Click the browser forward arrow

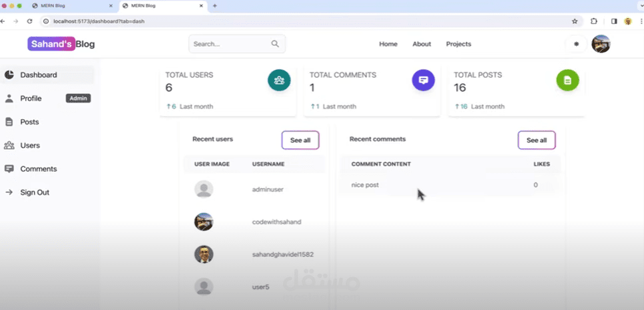tap(15, 21)
